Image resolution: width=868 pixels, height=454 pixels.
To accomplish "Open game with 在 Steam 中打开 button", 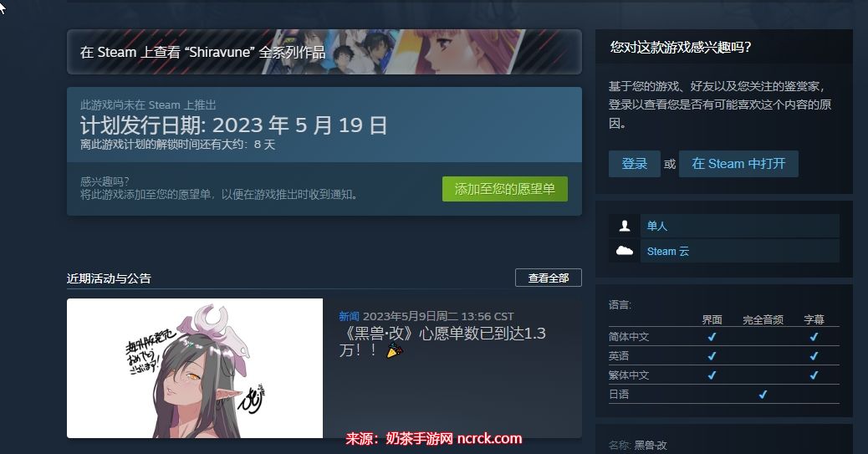I will point(738,164).
